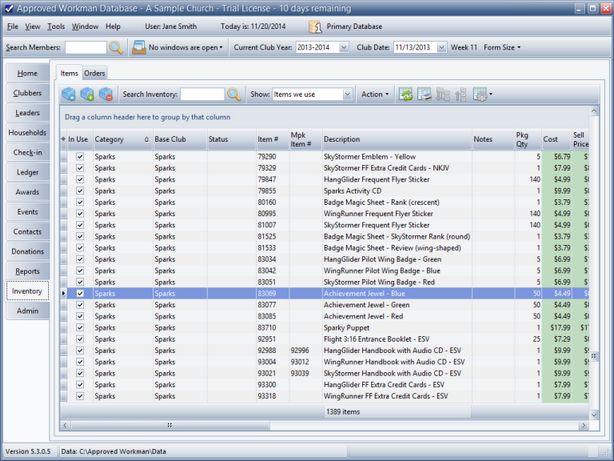Screen dimensions: 614x461
Task: Switch to the Orders tab
Action: tap(94, 73)
